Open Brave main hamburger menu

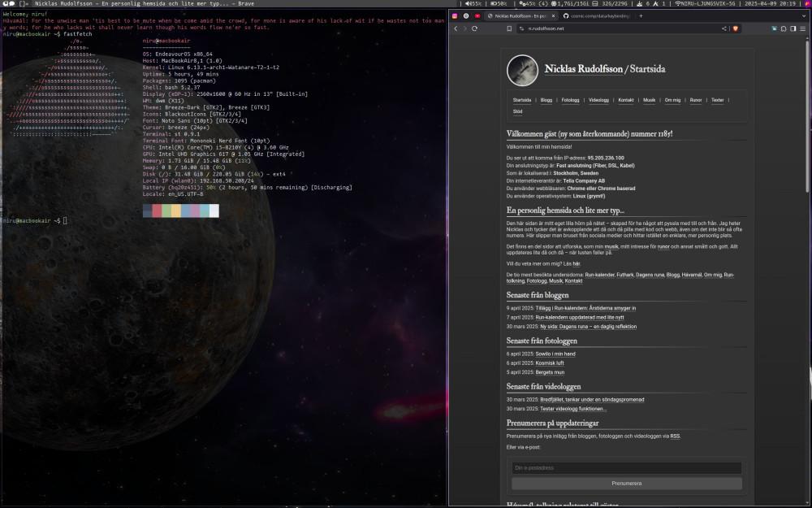click(x=803, y=28)
